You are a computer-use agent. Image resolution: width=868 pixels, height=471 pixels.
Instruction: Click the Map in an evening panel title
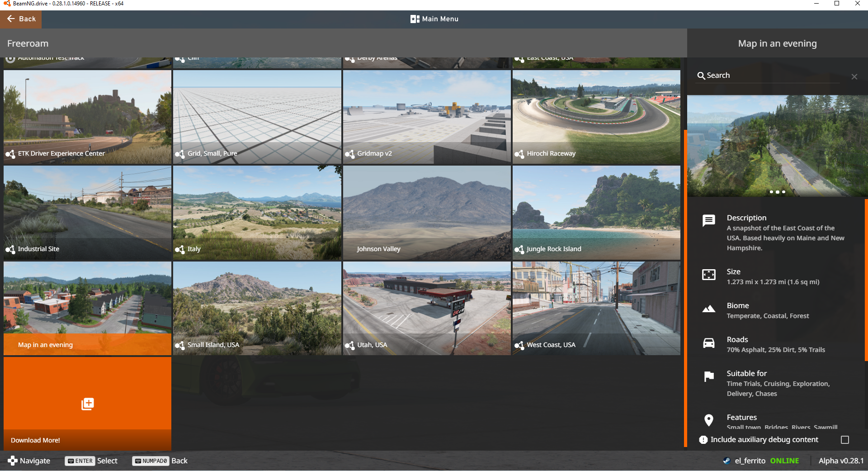777,43
